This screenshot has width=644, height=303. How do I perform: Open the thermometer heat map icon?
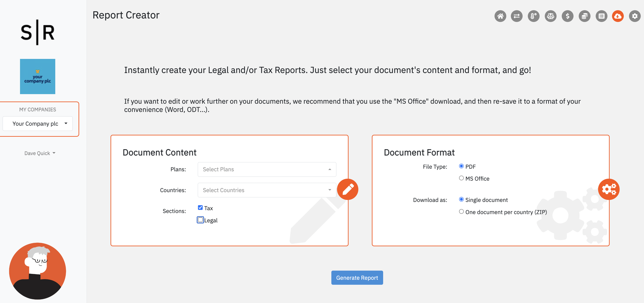coord(533,16)
